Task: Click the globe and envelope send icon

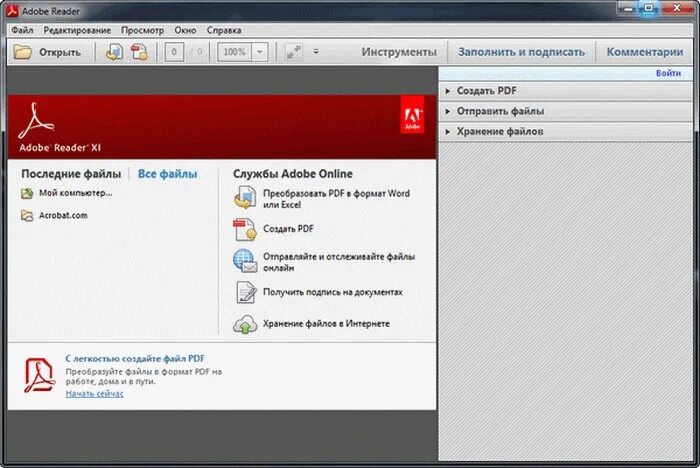Action: coord(245,261)
